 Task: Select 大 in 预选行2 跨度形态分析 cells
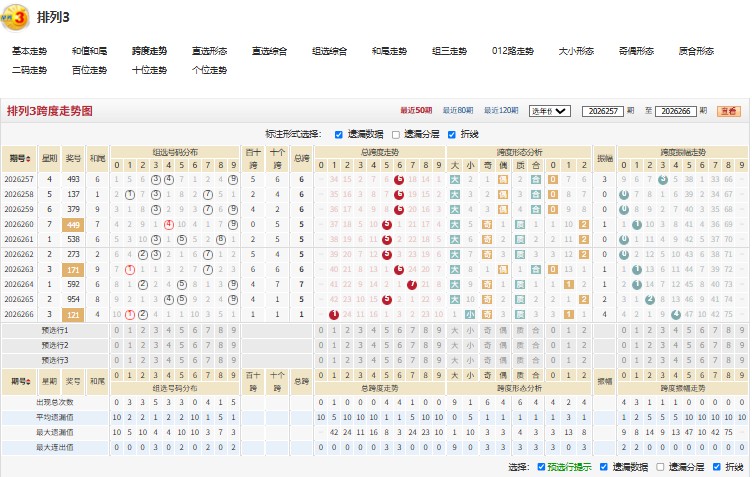click(x=455, y=345)
